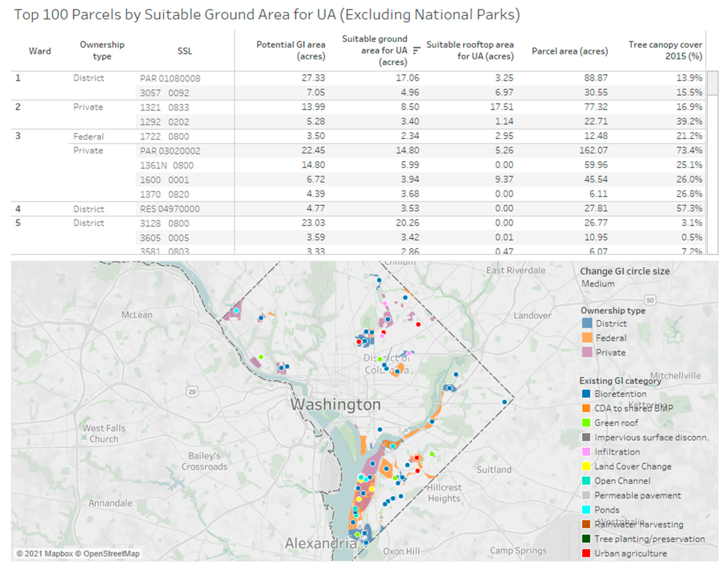Image resolution: width=728 pixels, height=570 pixels.
Task: Toggle Private ownership type in legend
Action: 610,352
